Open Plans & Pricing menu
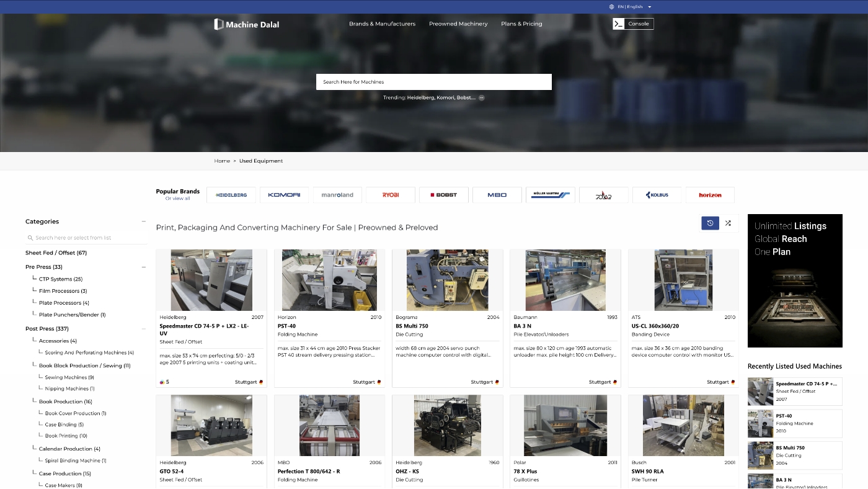Viewport: 868px width, 489px height. tap(521, 24)
